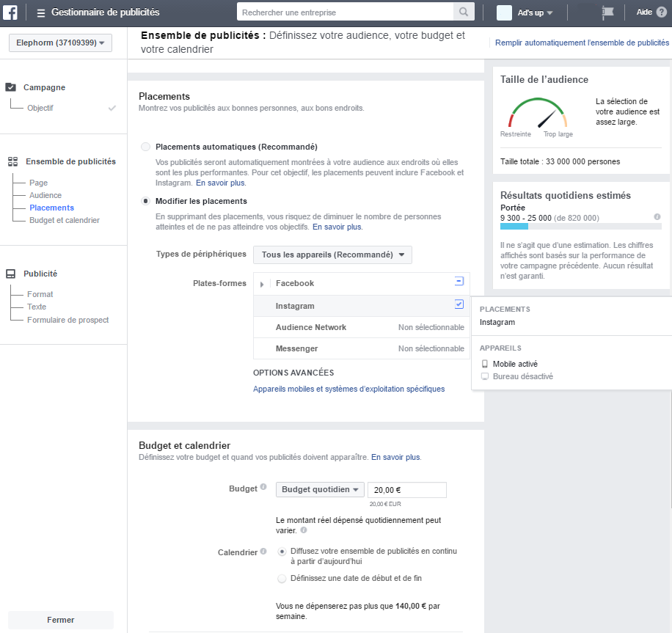This screenshot has width=672, height=633.
Task: Open Tous les appareils device dropdown
Action: (332, 255)
